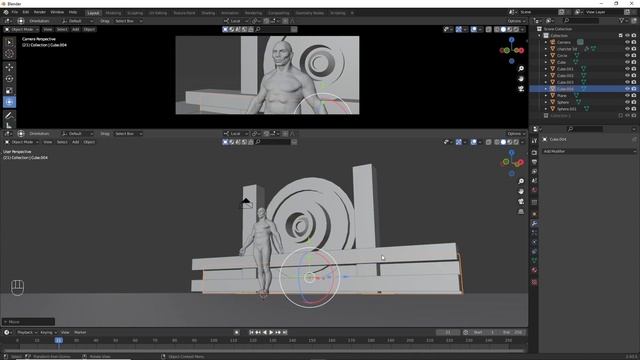Open the Render properties tab
This screenshot has height=360, width=640.
click(534, 152)
